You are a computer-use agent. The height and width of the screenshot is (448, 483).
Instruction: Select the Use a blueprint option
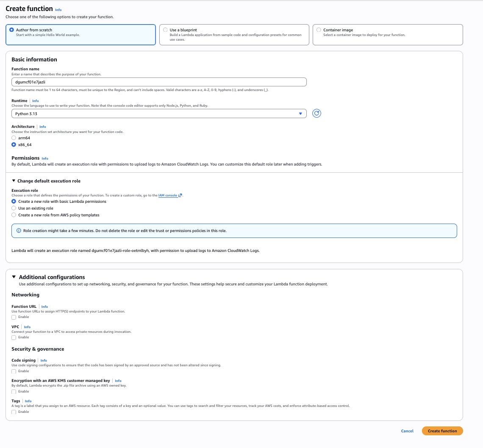(x=165, y=30)
